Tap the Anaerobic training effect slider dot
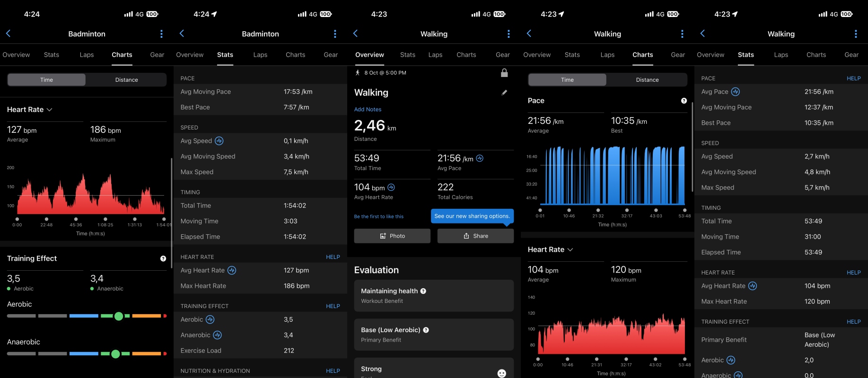868x378 pixels. pyautogui.click(x=115, y=354)
